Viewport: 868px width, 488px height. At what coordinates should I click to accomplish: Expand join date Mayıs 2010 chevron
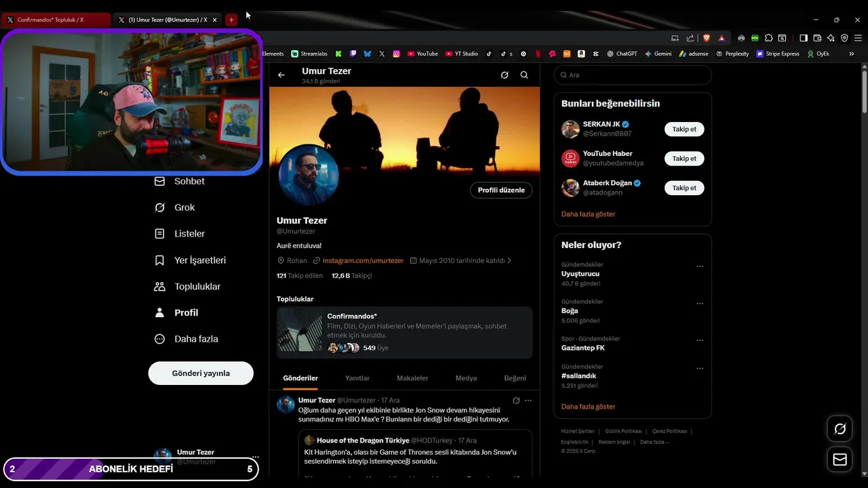click(x=509, y=261)
